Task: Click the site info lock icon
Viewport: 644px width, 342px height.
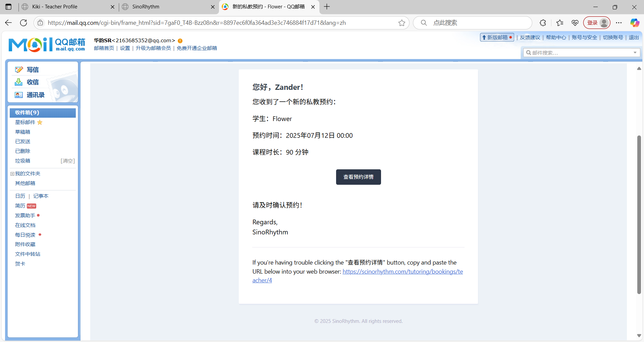Action: click(x=40, y=23)
